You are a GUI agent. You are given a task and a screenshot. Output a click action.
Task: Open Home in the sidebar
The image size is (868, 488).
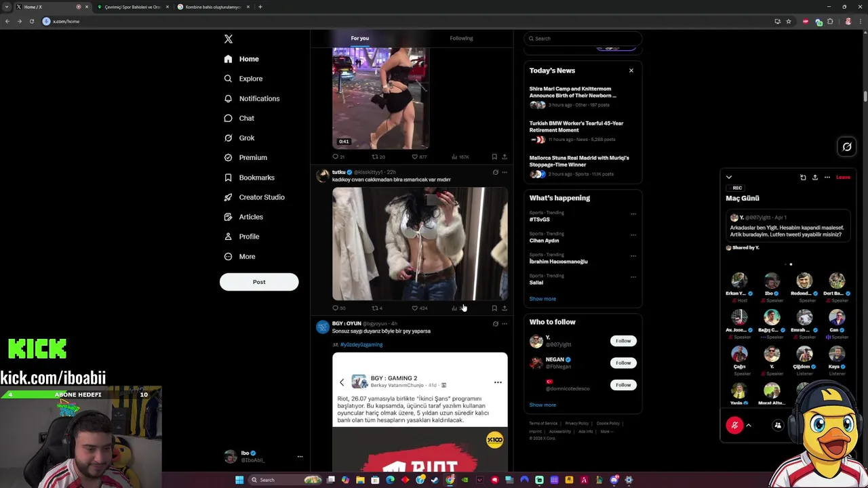click(x=241, y=59)
